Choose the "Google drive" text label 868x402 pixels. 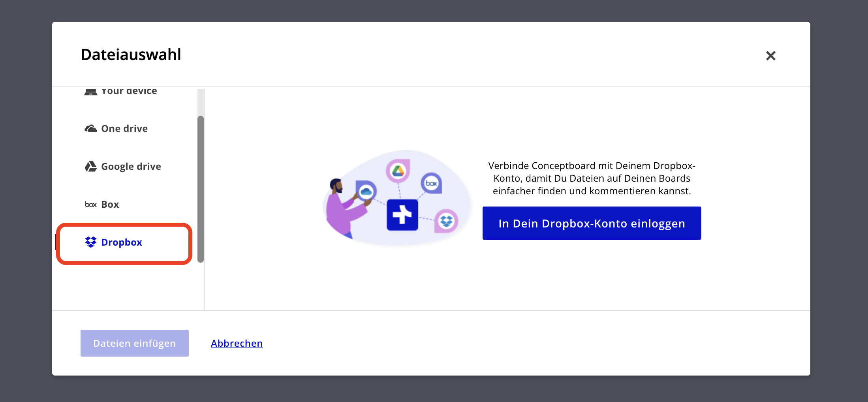click(131, 167)
